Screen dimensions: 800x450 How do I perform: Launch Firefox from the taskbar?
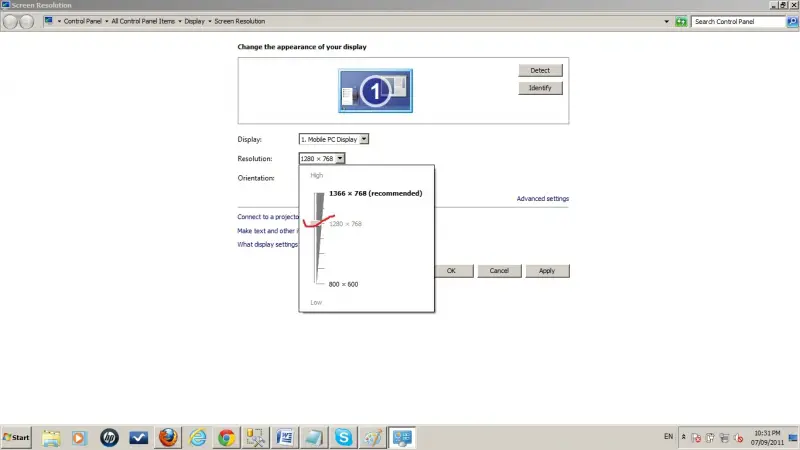[x=168, y=438]
